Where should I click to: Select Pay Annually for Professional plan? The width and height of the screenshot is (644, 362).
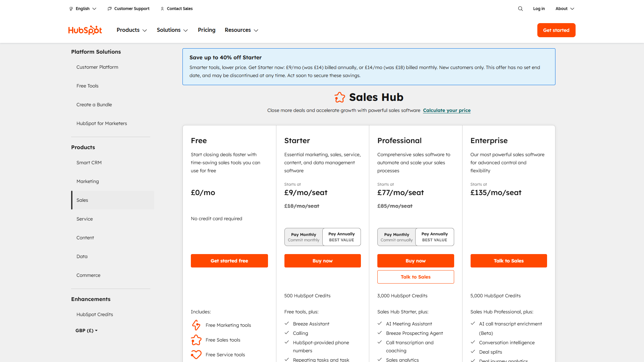[x=435, y=237]
